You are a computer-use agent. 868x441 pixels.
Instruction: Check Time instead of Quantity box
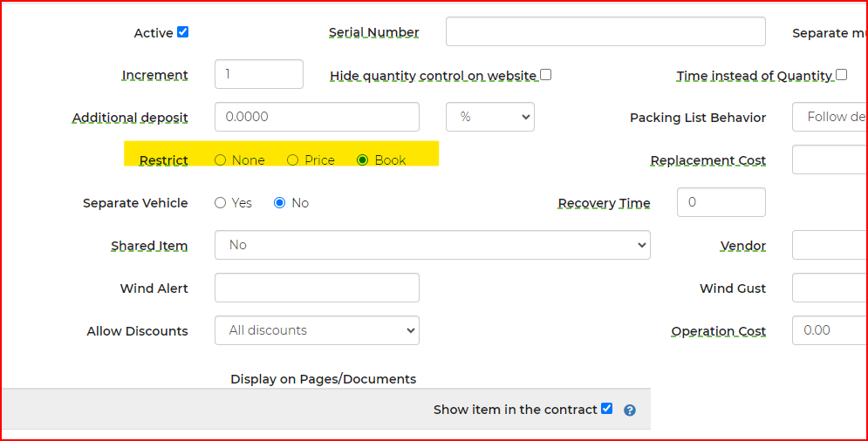pos(842,75)
